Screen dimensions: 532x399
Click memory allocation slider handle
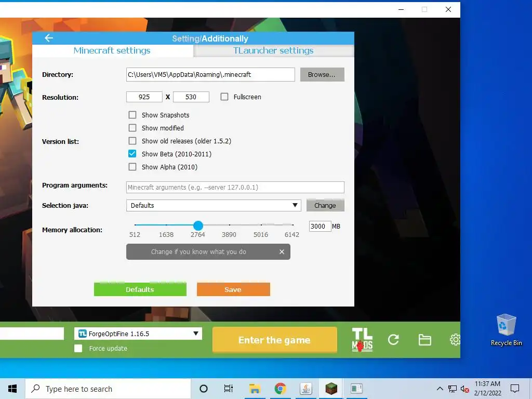(x=198, y=225)
